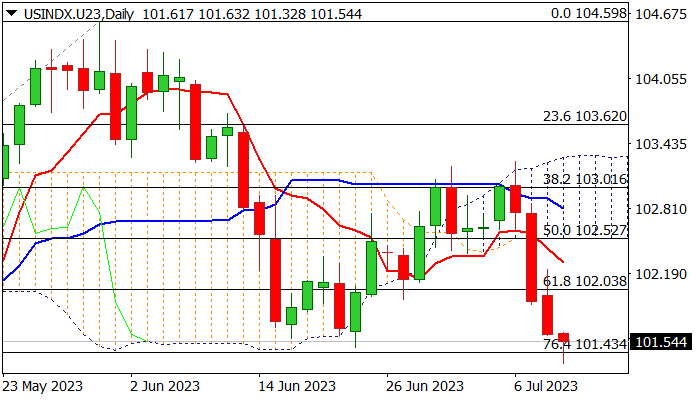
Task: Click the 6 Jul 2023 date marker
Action: pos(545,386)
